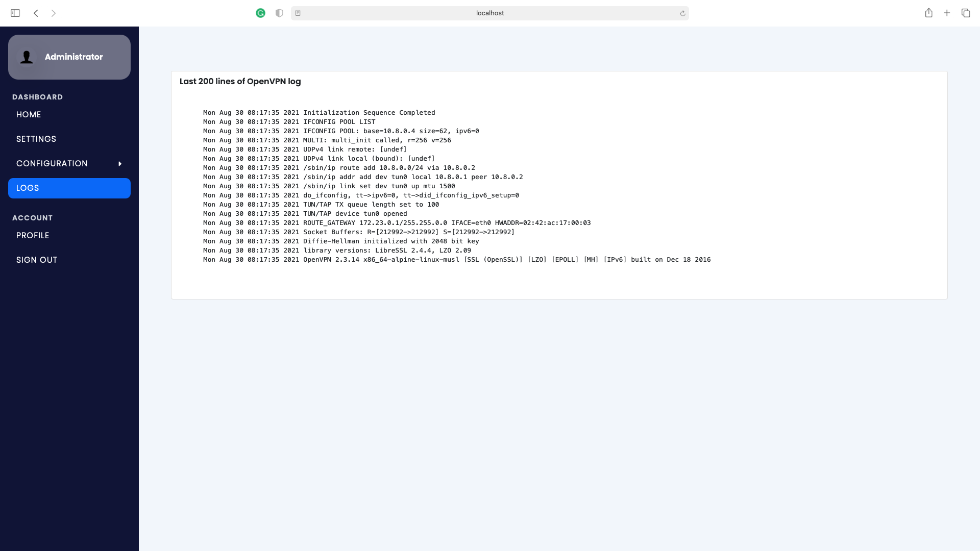Click the reader page icon in address bar

click(x=298, y=13)
